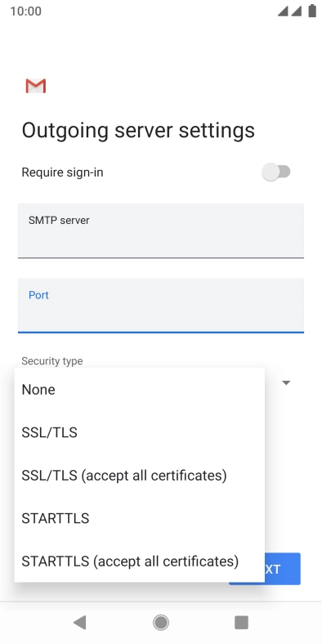Viewport: 322px width, 644px height.
Task: Tap the Outgoing server settings heading
Action: point(138,130)
